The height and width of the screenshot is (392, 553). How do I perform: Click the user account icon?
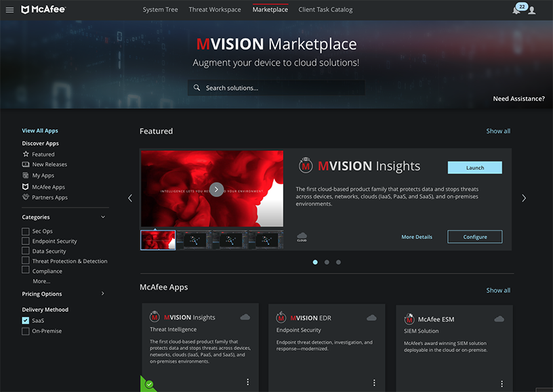click(532, 9)
